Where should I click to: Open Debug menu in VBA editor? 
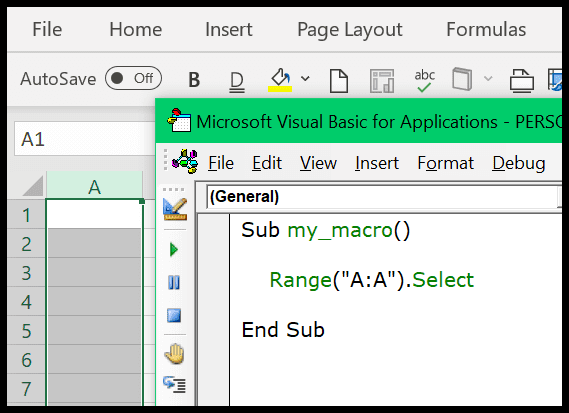click(519, 163)
